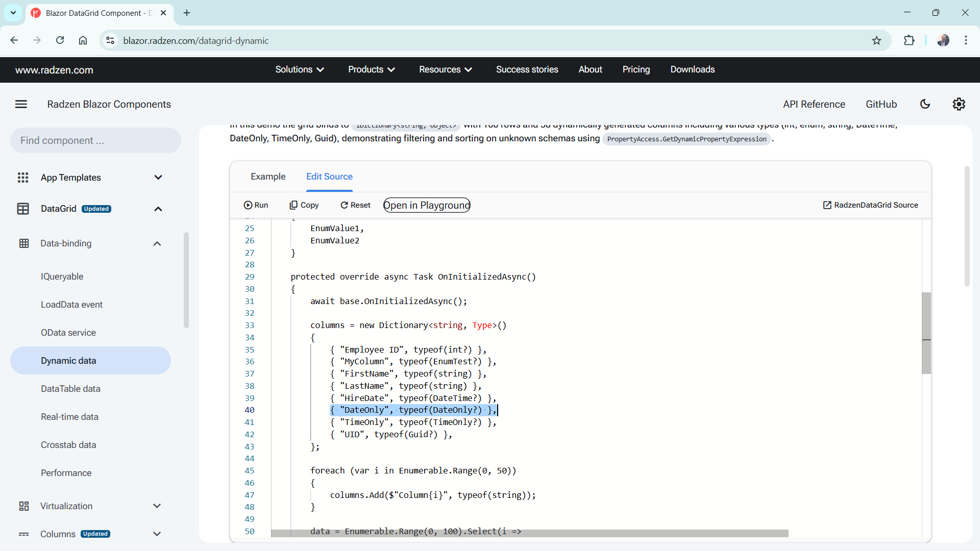Go to browser home page
The height and width of the screenshot is (551, 980).
(x=83, y=40)
